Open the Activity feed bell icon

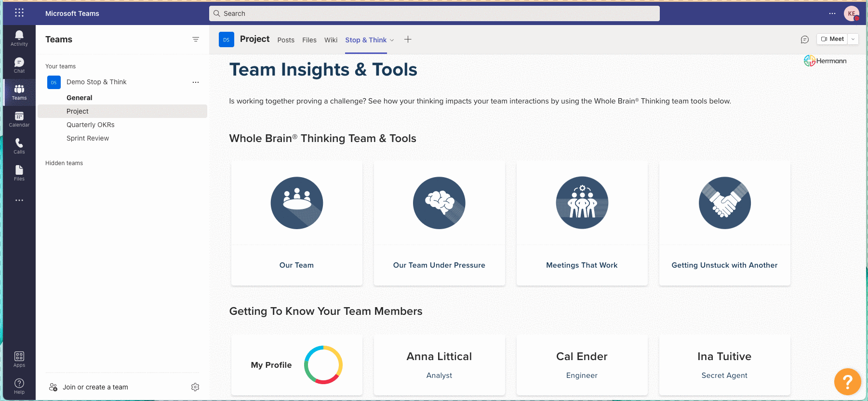point(19,38)
